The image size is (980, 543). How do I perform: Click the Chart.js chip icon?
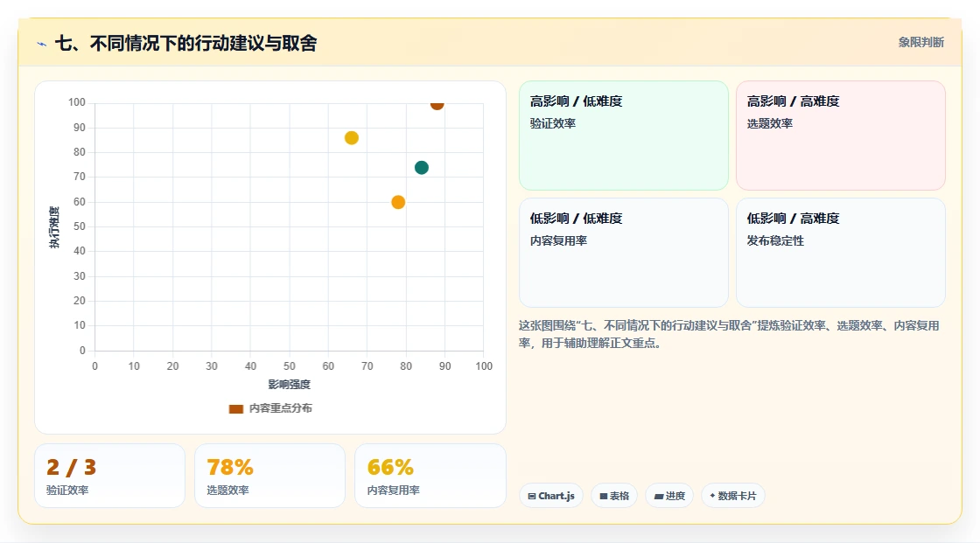click(x=532, y=496)
